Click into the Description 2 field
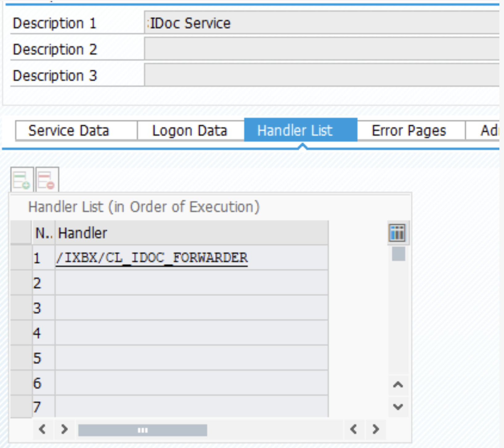 pos(320,49)
